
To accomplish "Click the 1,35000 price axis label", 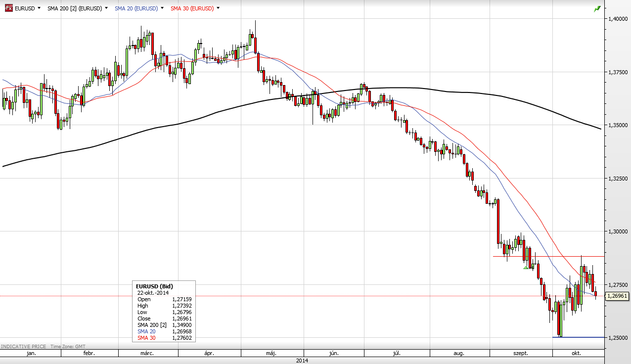I will (x=618, y=125).
